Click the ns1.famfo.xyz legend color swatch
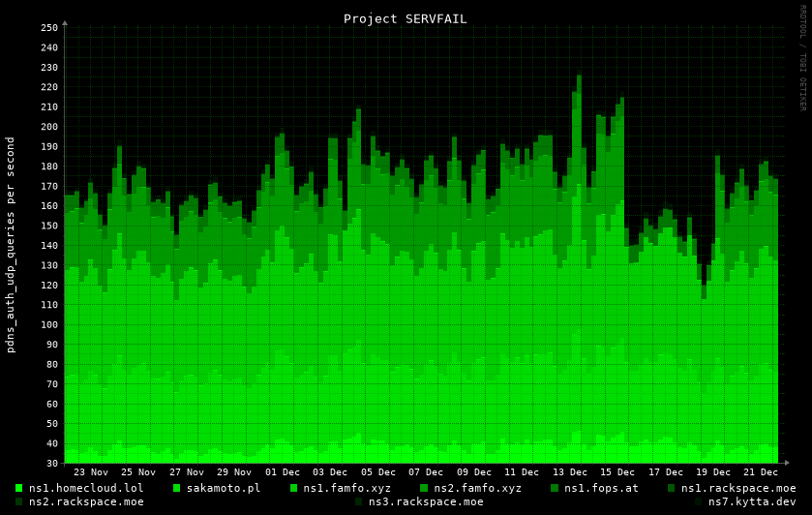This screenshot has height=515, width=812. [x=294, y=488]
